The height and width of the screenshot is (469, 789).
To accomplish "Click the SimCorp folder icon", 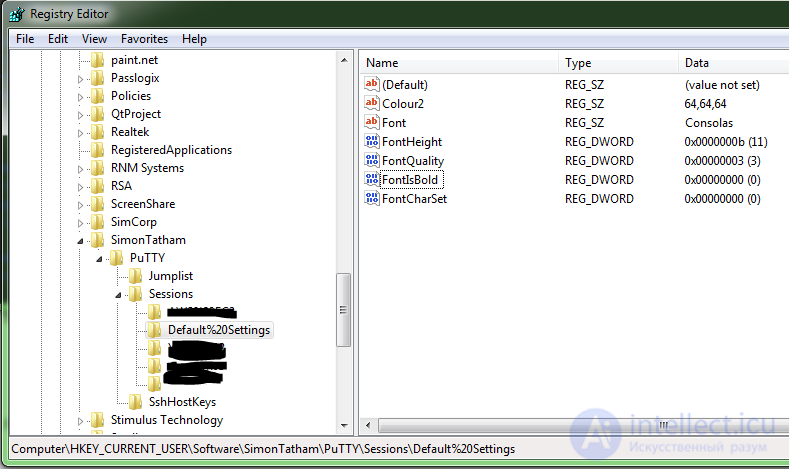I will pyautogui.click(x=98, y=222).
